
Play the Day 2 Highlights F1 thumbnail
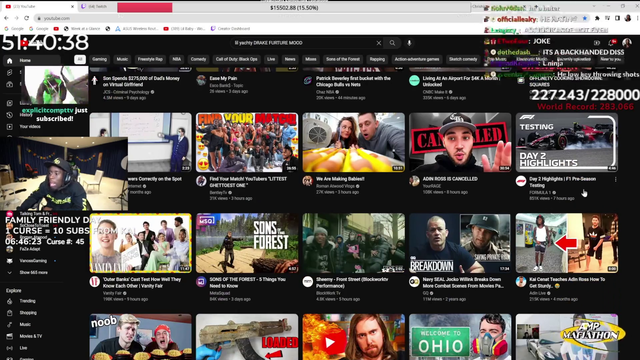click(567, 142)
